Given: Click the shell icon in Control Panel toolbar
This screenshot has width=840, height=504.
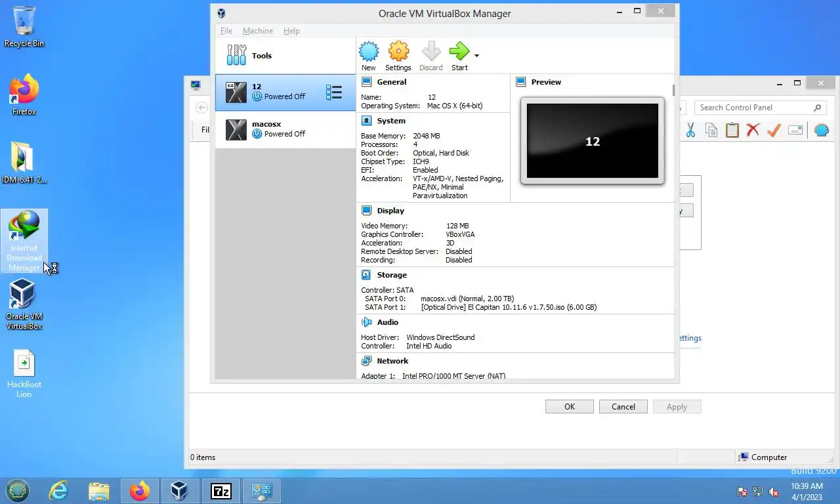Looking at the screenshot, I should [x=821, y=130].
